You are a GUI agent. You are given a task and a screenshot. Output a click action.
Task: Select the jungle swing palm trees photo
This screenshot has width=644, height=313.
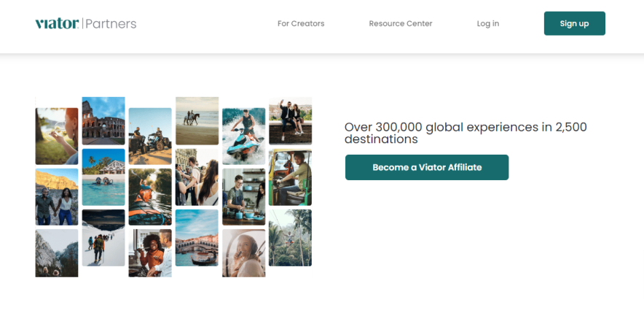(290, 237)
